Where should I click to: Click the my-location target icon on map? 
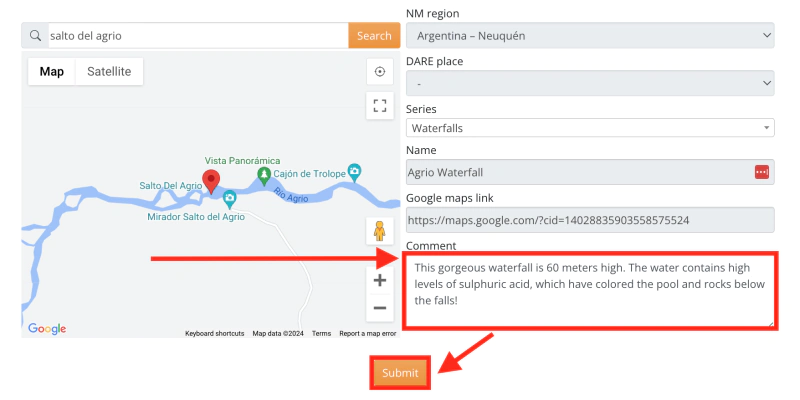point(379,71)
